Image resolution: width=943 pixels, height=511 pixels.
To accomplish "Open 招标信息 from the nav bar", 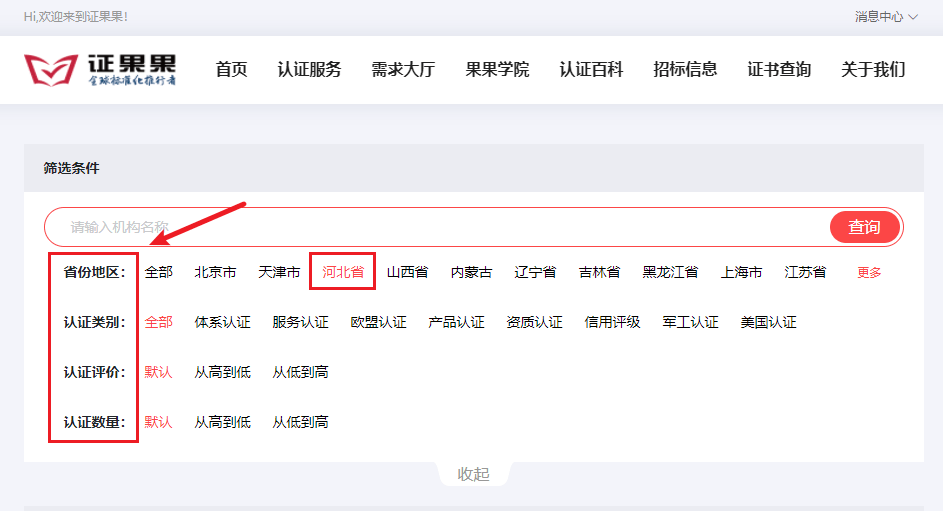I will pos(685,70).
